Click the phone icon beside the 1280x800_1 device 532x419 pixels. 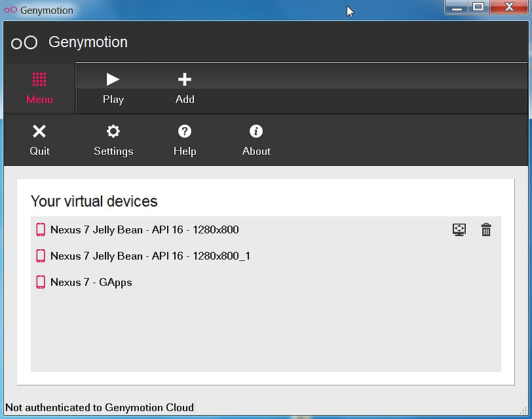tap(41, 256)
